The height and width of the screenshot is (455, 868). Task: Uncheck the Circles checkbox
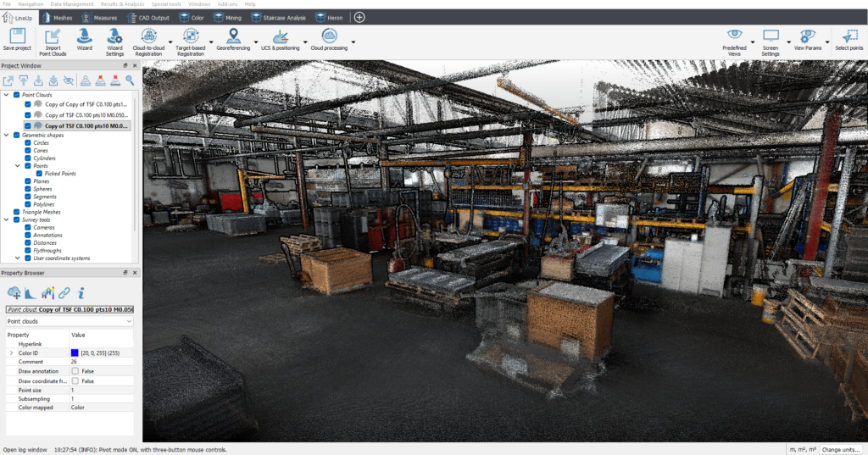[x=28, y=143]
